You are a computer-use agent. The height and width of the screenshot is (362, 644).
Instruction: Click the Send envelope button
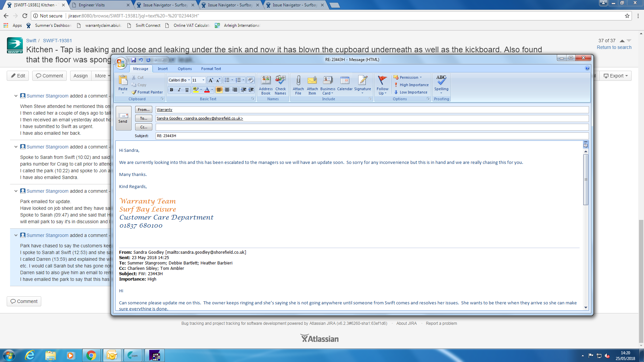point(123,118)
